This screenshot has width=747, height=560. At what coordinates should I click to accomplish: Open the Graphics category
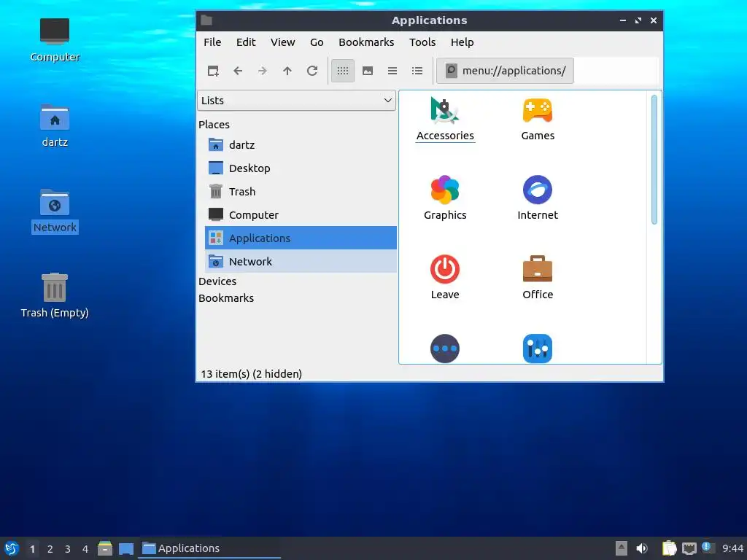coord(445,198)
